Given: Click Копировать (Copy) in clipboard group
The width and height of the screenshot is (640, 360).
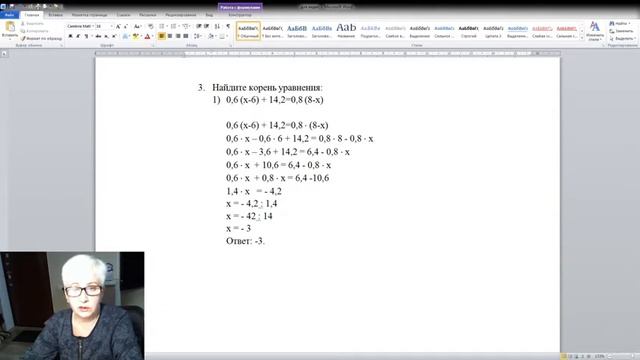Looking at the screenshot, I should tap(34, 31).
